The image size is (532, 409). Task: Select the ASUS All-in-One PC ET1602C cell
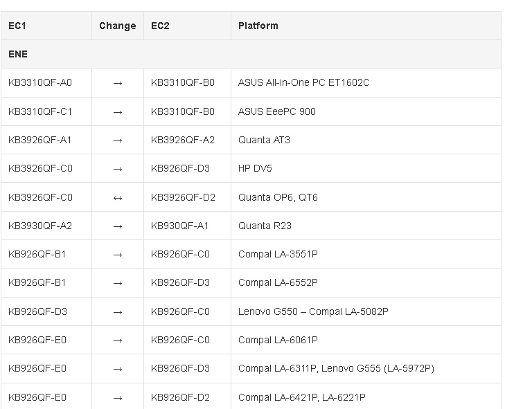click(x=366, y=82)
